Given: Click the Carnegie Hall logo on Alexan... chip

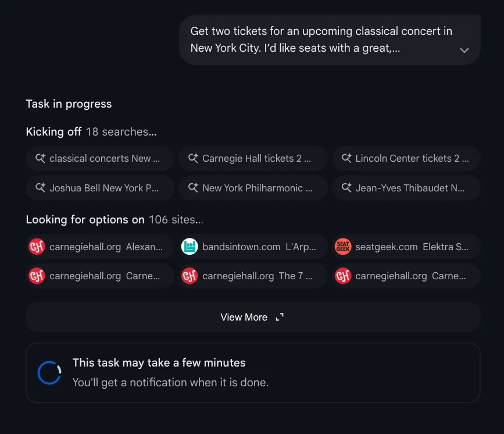Looking at the screenshot, I should (37, 247).
